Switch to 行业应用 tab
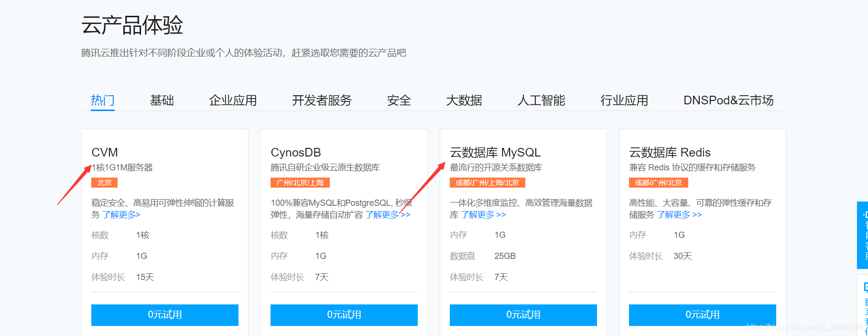Image resolution: width=868 pixels, height=336 pixels. coord(624,101)
